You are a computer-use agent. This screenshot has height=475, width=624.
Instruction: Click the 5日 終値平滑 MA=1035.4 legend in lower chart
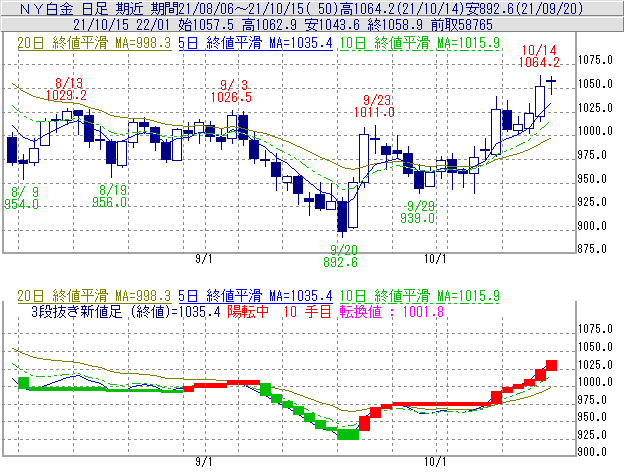[x=255, y=296]
